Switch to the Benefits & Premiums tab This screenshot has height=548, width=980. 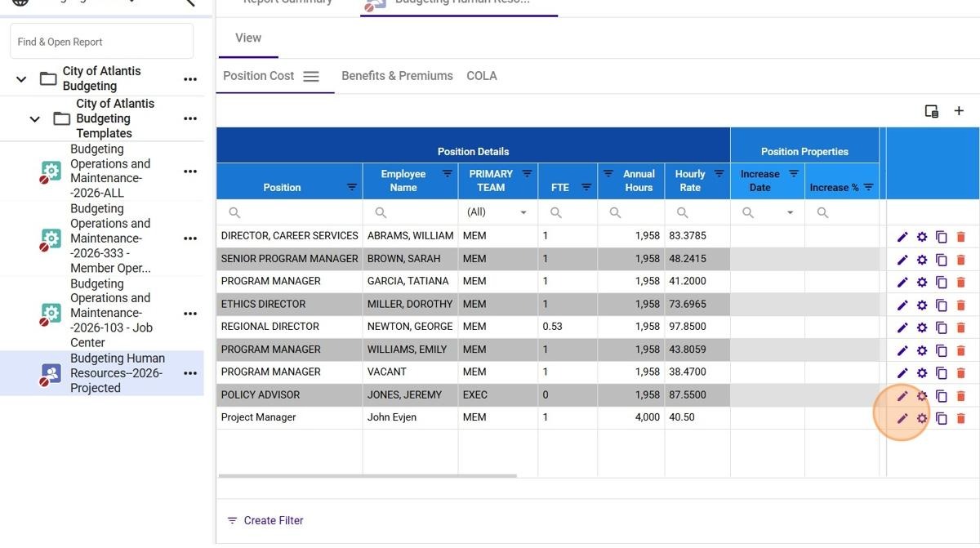[397, 76]
